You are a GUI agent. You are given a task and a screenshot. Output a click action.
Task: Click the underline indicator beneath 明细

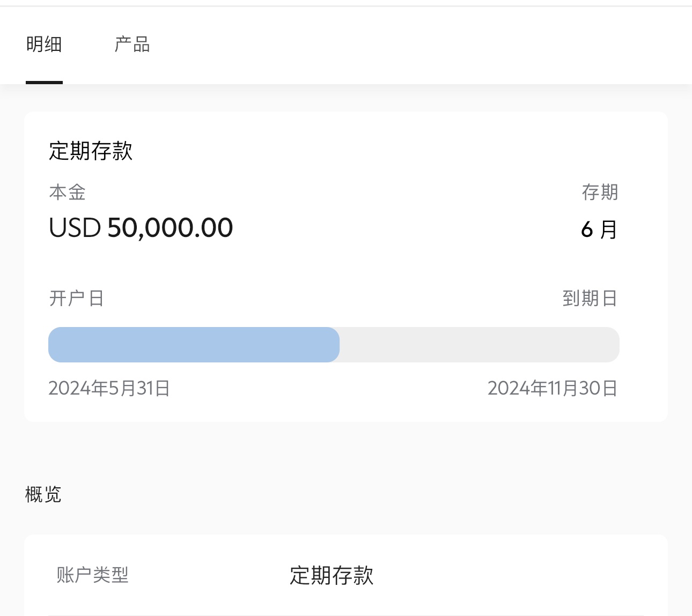[44, 83]
